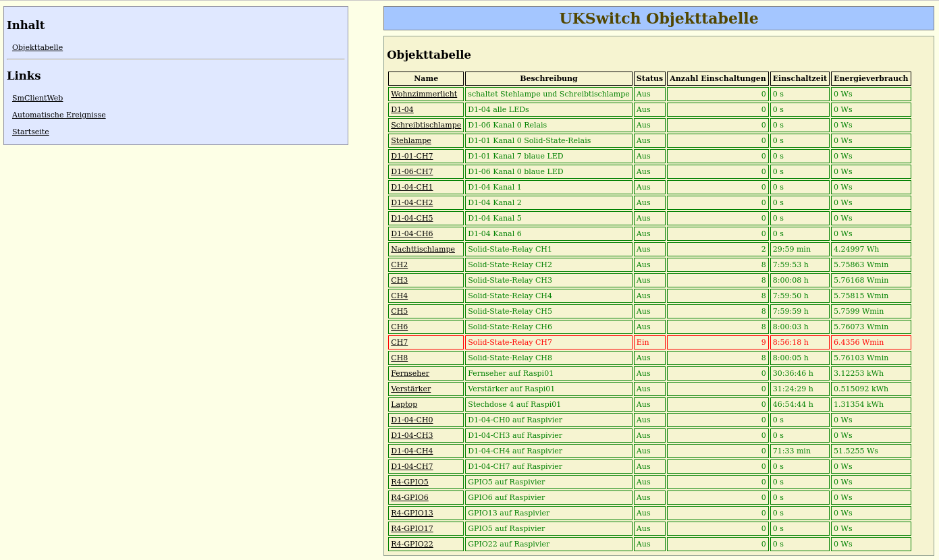This screenshot has width=939, height=560.
Task: Click the '3.12253 kWh' energy cell
Action: click(871, 373)
